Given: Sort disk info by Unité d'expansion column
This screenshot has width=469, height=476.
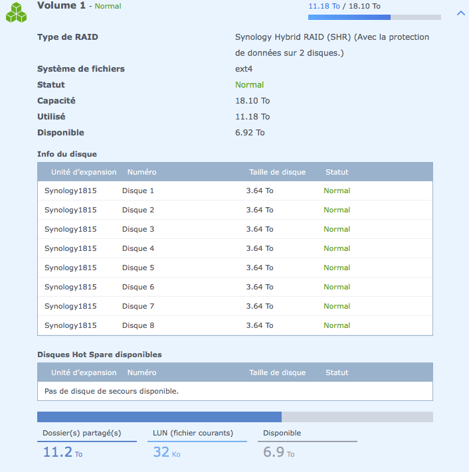Looking at the screenshot, I should click(x=84, y=172).
